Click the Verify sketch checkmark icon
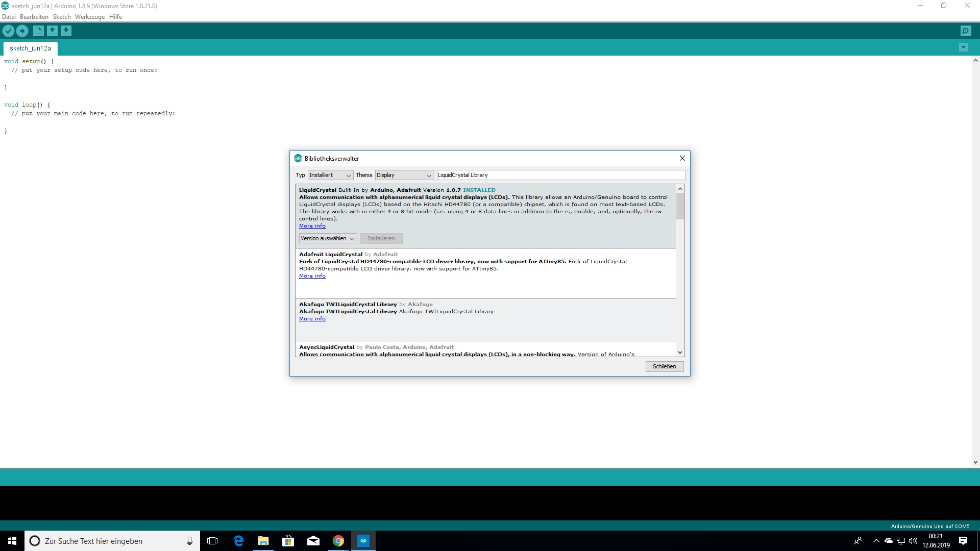The image size is (980, 551). [x=8, y=31]
